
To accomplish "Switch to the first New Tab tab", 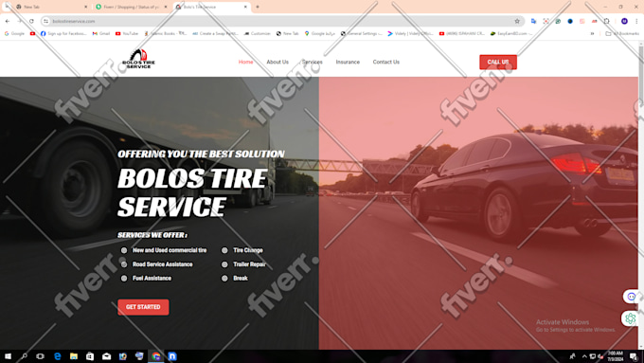I will (x=51, y=7).
